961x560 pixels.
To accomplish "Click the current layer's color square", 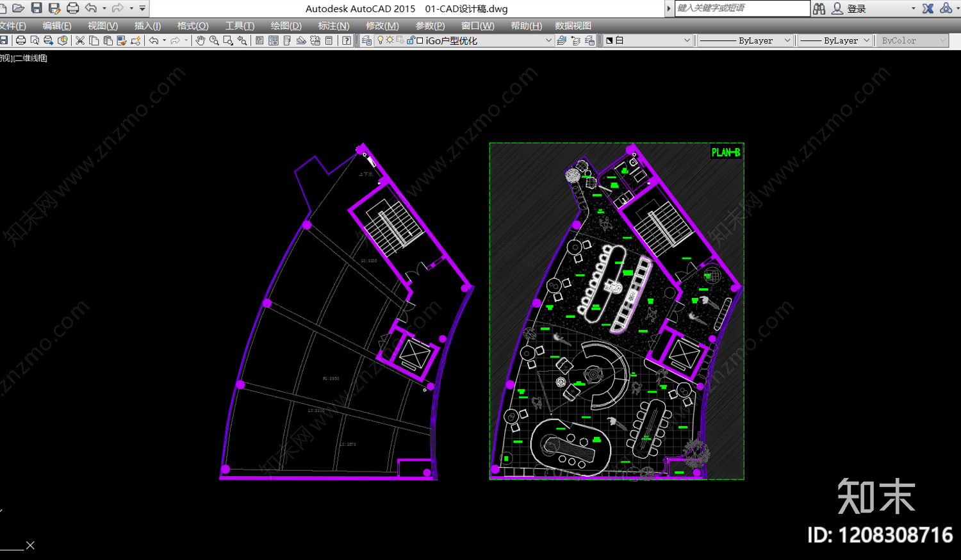I will pos(420,40).
